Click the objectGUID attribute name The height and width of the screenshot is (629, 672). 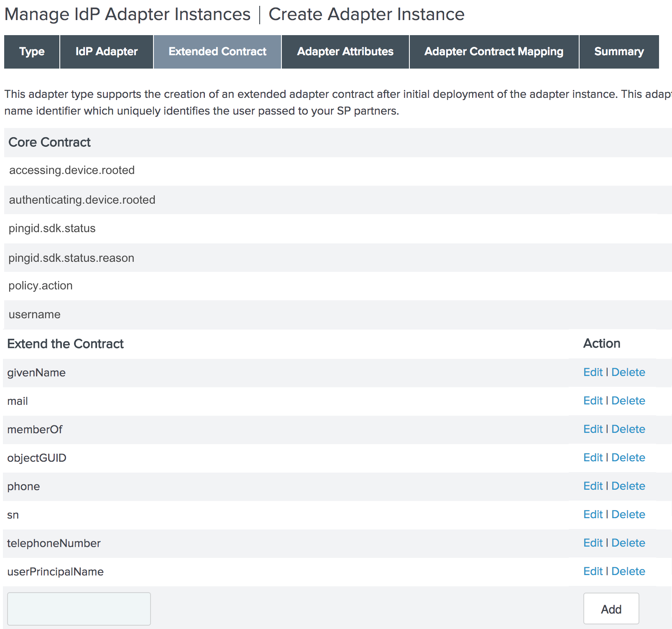point(37,458)
